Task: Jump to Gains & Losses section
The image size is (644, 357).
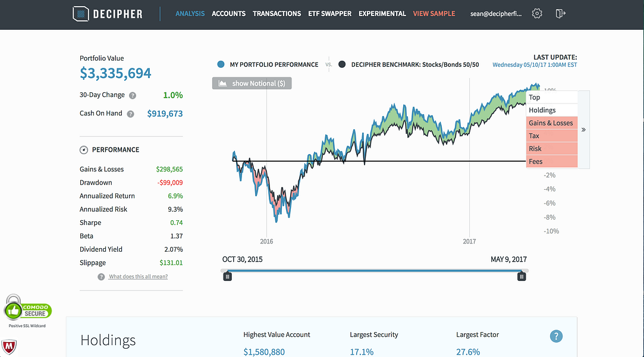Action: tap(552, 123)
